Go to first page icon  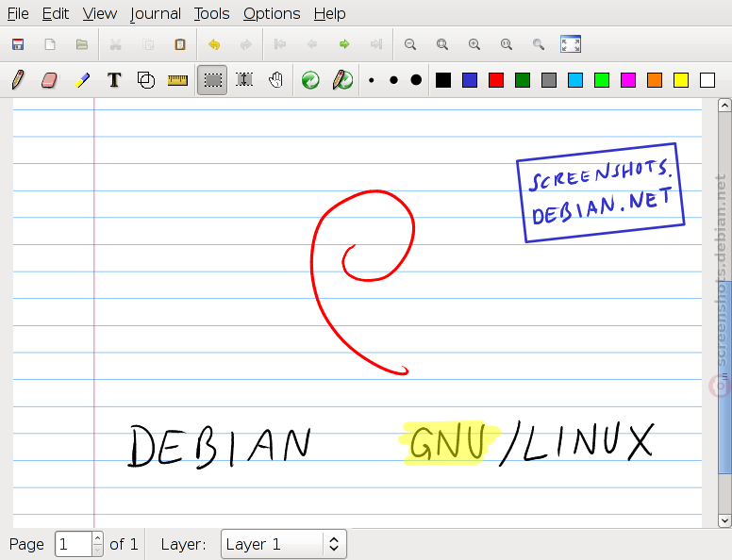point(280,44)
